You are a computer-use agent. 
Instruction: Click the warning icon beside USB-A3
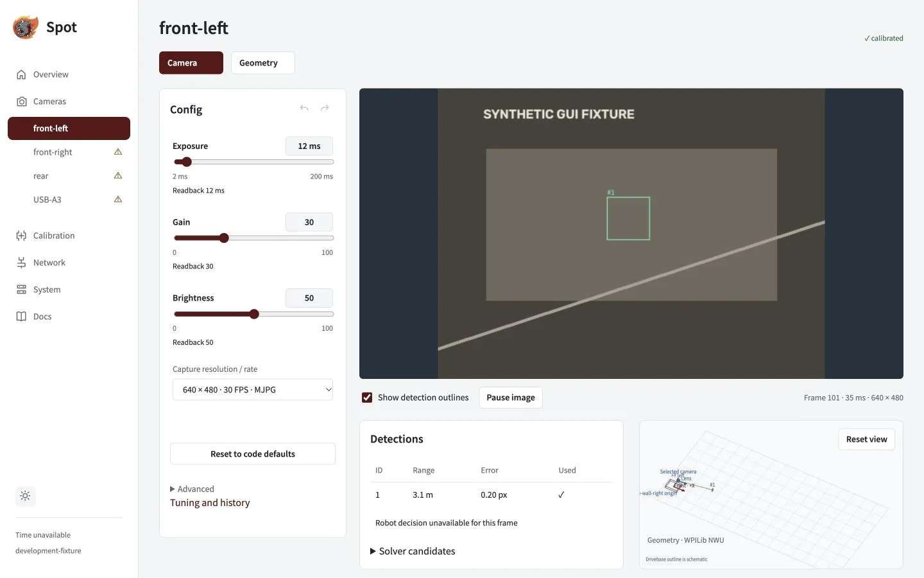[118, 200]
